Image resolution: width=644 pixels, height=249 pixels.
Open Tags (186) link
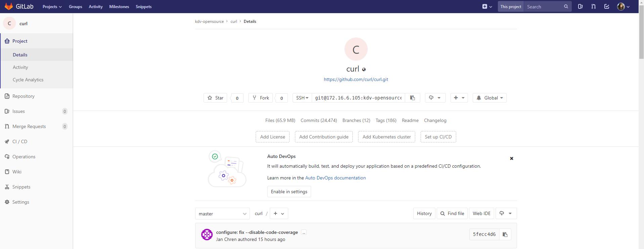(386, 120)
